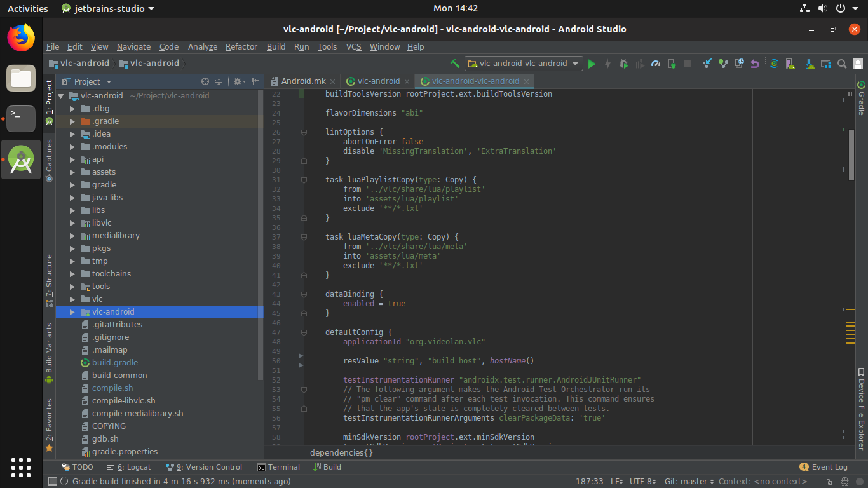
Task: Open the Git: master branch dropdown
Action: click(689, 482)
